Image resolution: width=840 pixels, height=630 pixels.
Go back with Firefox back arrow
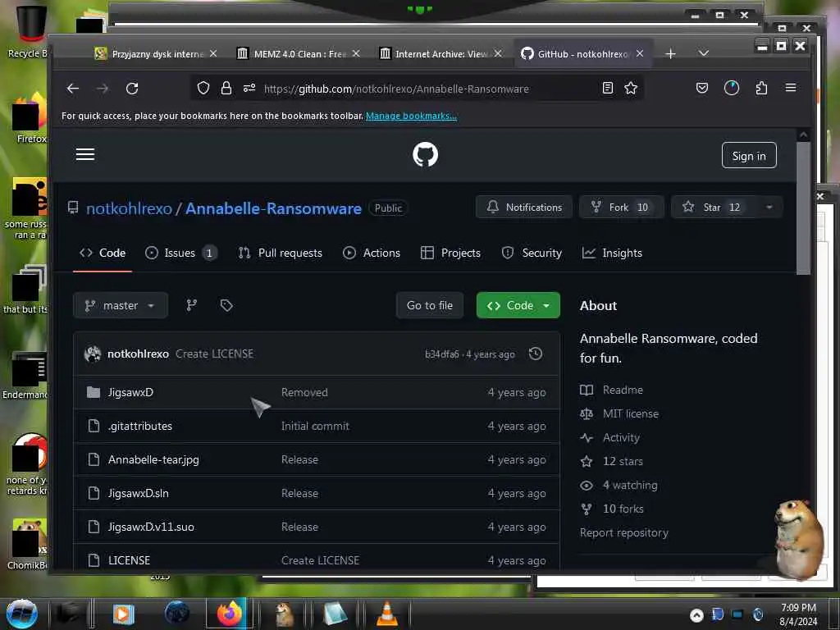click(73, 89)
